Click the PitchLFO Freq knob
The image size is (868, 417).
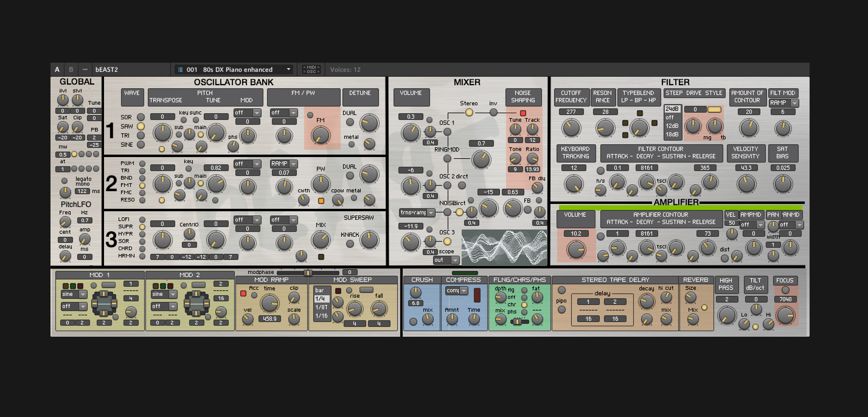[65, 222]
